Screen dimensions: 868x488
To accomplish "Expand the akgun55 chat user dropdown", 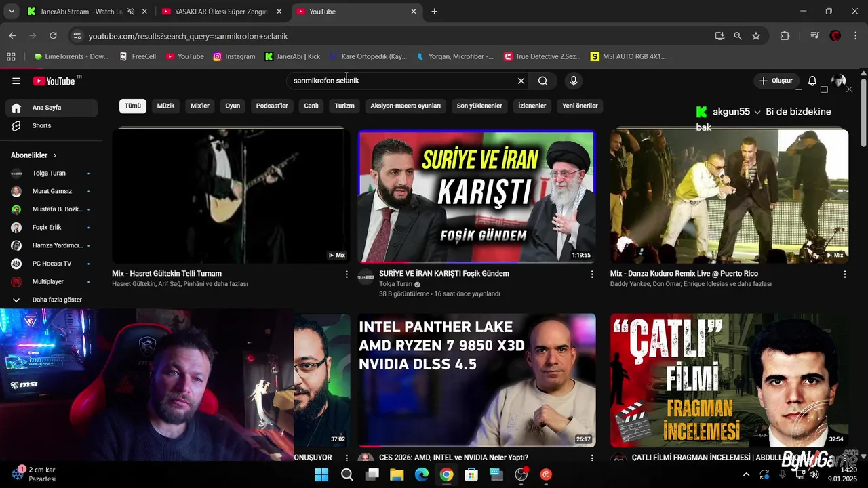I will coord(757,113).
